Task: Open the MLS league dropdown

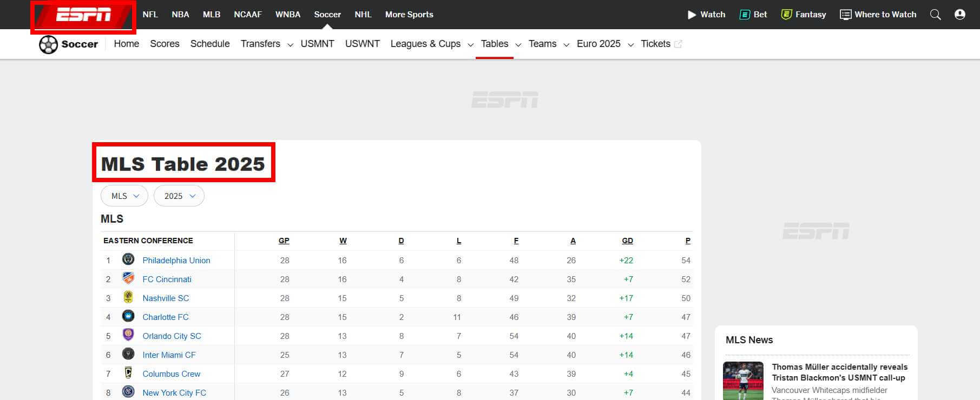Action: click(124, 196)
